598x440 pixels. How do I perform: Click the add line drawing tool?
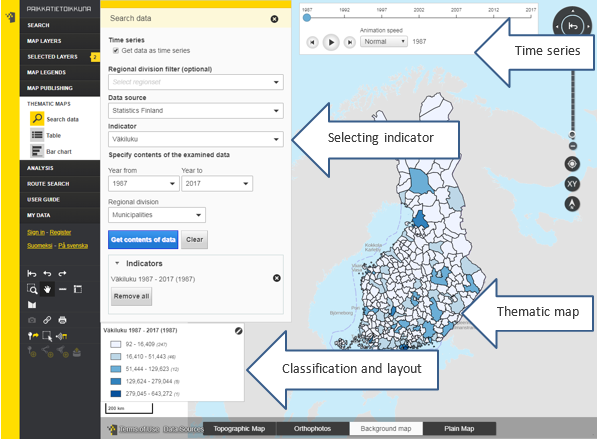[x=47, y=352]
